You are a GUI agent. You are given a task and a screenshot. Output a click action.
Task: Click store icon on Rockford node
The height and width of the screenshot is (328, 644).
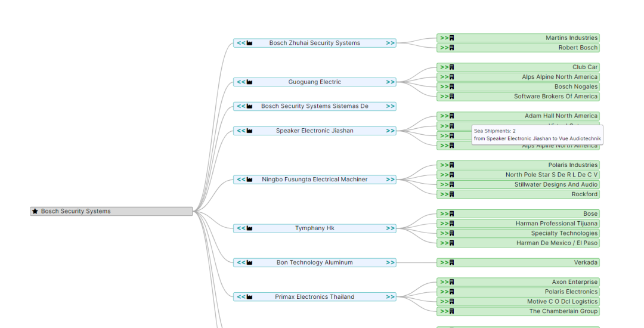[452, 194]
